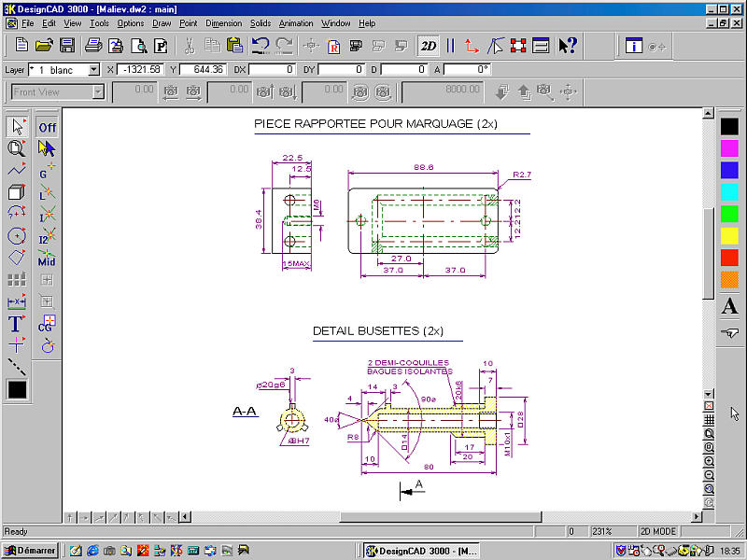Toggle the 2D mode button
Screen dimensions: 747x560
[x=429, y=45]
